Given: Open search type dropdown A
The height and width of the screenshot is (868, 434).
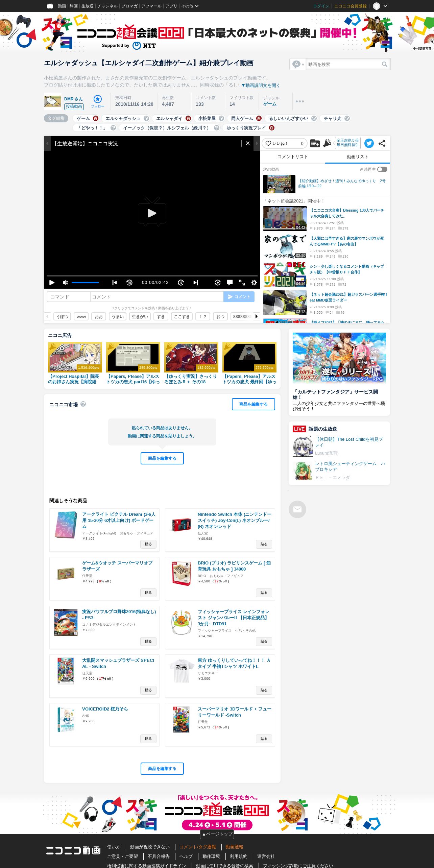Looking at the screenshot, I should pyautogui.click(x=298, y=64).
